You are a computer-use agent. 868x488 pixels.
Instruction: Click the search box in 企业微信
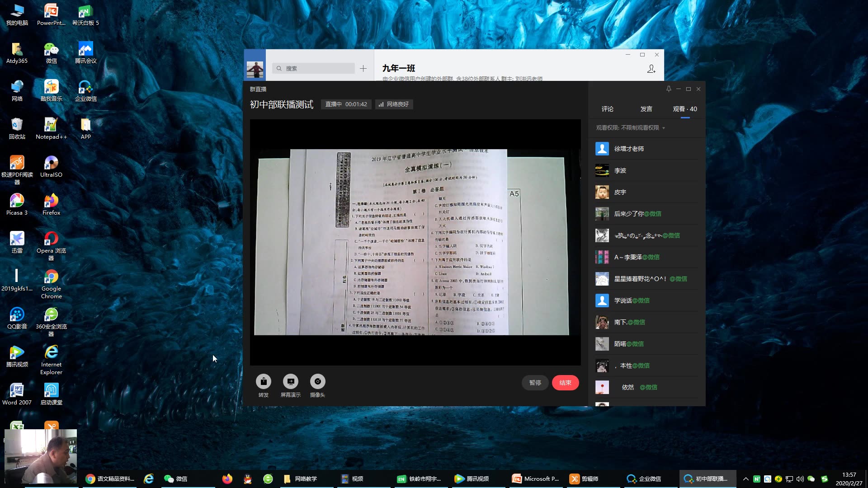[314, 69]
